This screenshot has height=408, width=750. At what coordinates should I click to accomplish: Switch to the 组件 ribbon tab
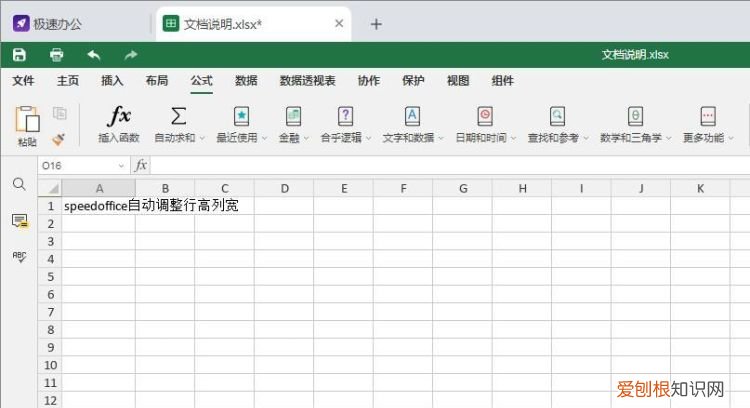(503, 81)
